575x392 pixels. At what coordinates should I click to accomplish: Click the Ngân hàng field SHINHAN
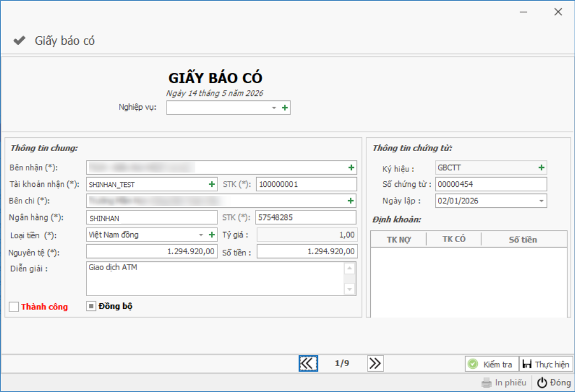click(x=152, y=218)
